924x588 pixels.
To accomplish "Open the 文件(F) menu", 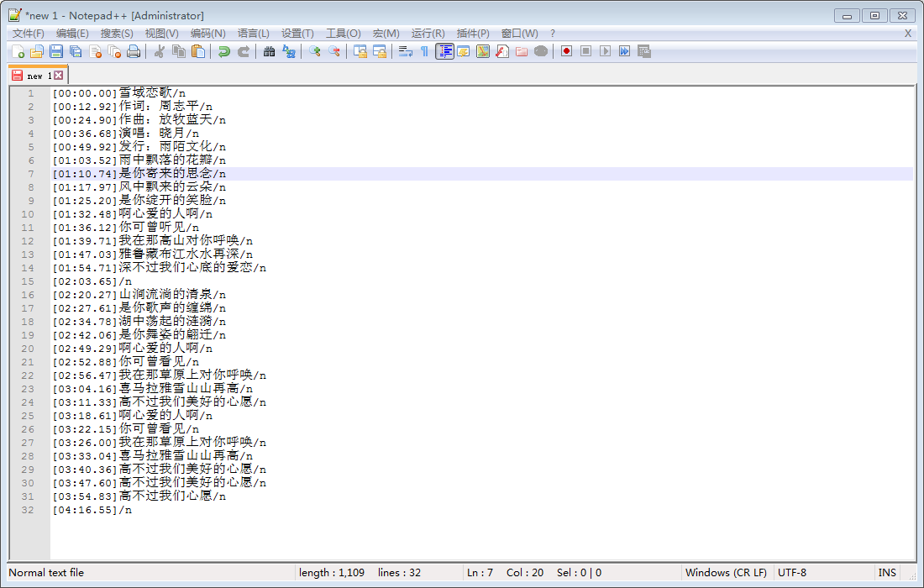I will (x=29, y=34).
